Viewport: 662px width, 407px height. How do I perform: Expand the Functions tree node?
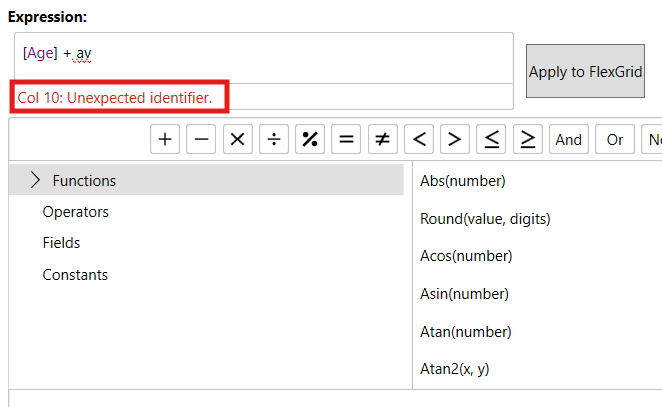36,181
